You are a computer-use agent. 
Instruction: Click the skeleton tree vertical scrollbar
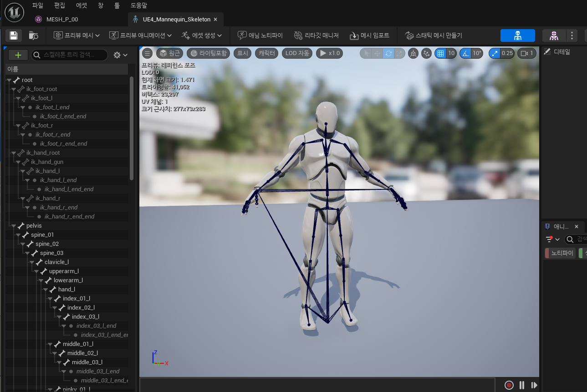point(132,128)
